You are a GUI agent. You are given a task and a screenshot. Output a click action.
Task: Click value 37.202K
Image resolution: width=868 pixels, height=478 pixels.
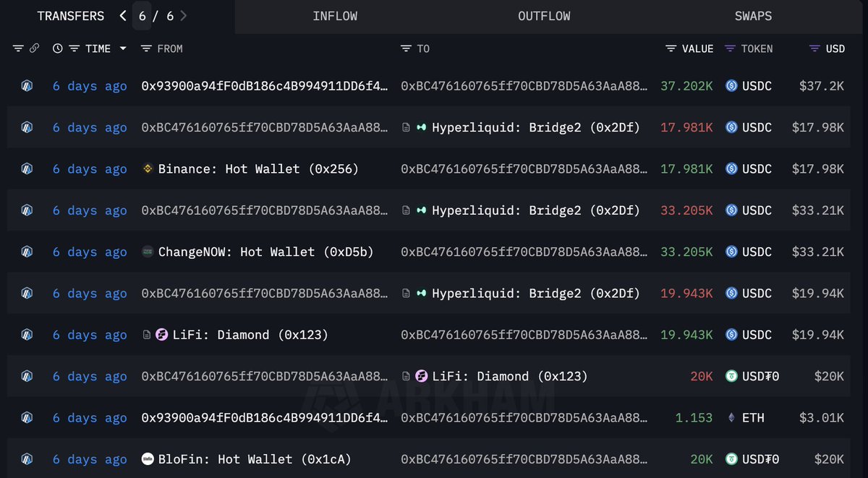[x=686, y=86]
